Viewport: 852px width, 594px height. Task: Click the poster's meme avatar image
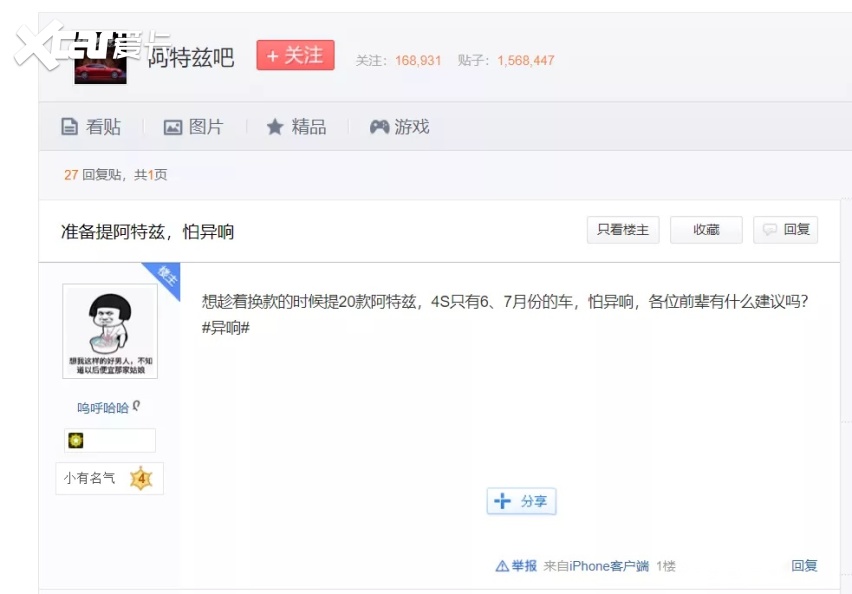[x=110, y=331]
